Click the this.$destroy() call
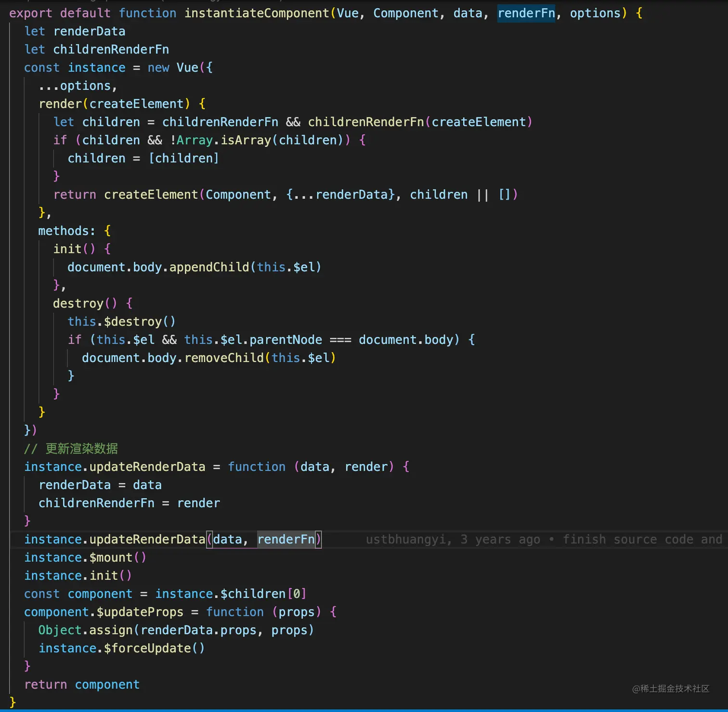Screen dimensions: 728x712 click(x=122, y=322)
